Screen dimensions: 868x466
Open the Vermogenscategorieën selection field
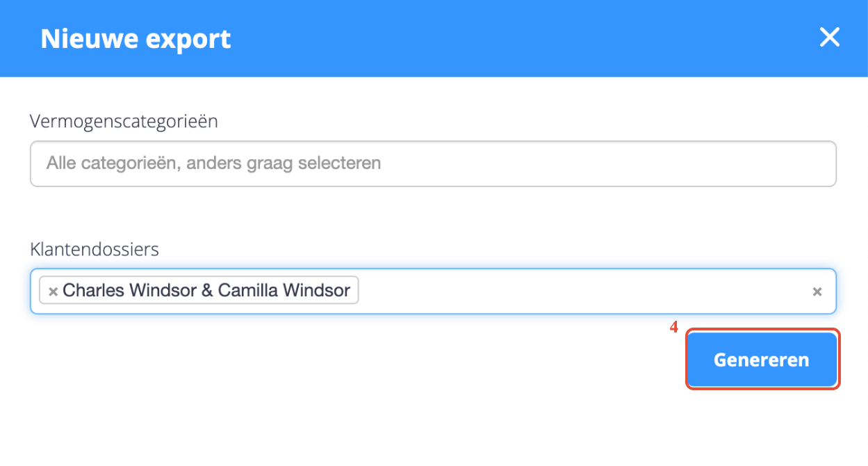[x=432, y=164]
